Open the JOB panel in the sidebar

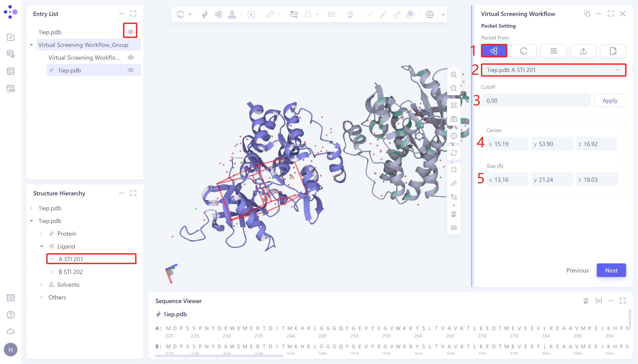(10, 89)
